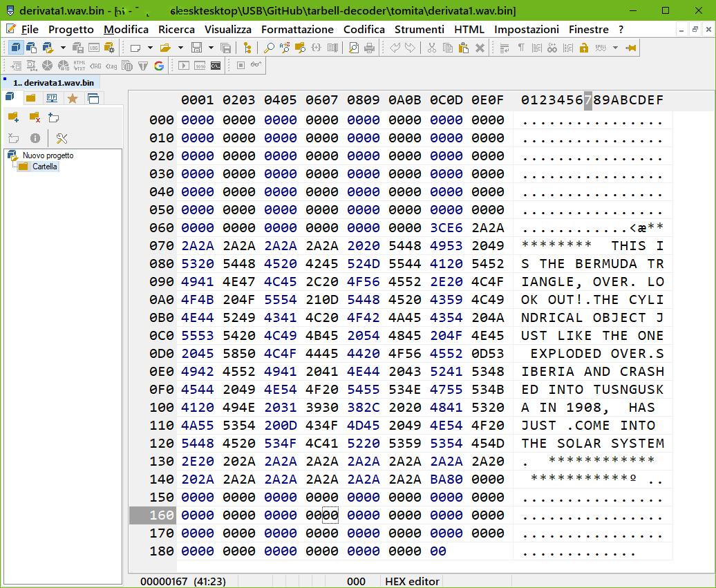
Task: Click the project wrench settings icon
Action: click(x=62, y=138)
